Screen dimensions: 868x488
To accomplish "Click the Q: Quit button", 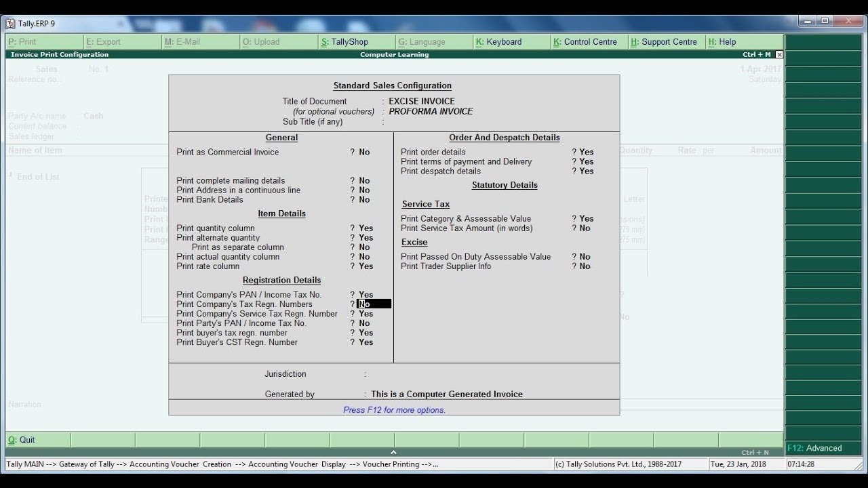I will (x=38, y=440).
